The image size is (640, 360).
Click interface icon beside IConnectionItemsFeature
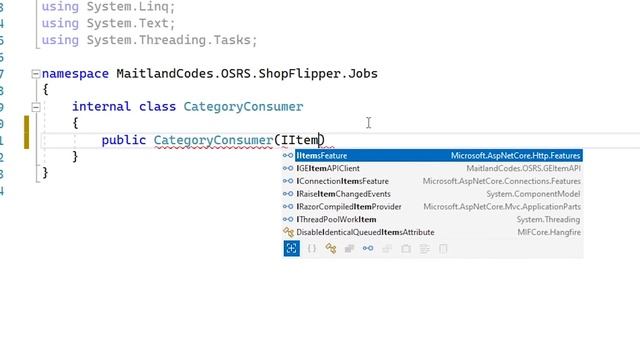[288, 181]
